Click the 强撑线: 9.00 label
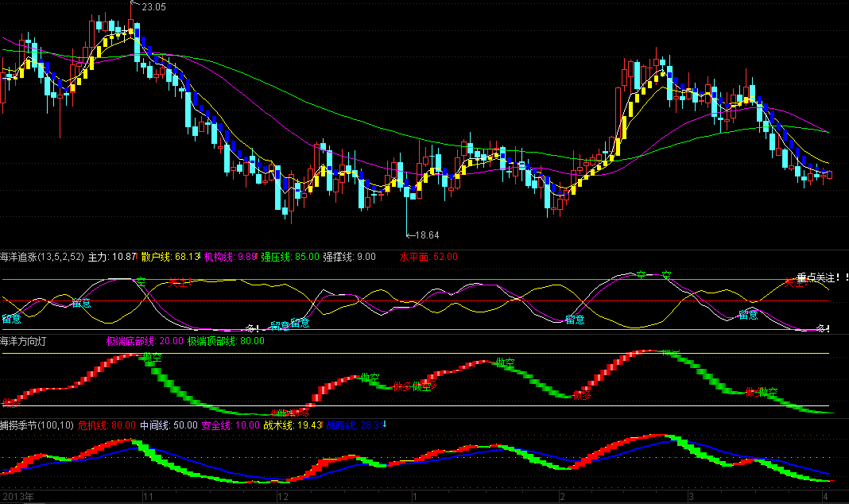849x504 pixels. click(x=349, y=257)
